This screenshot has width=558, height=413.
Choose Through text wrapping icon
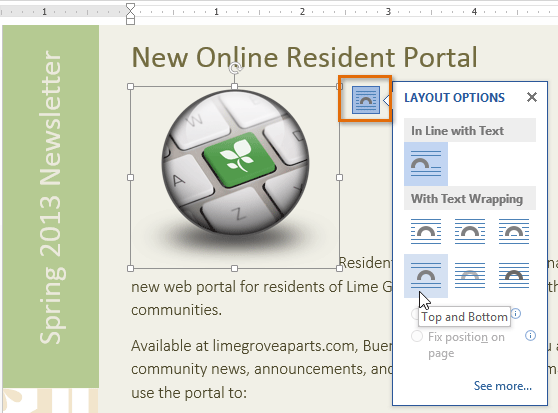click(514, 232)
